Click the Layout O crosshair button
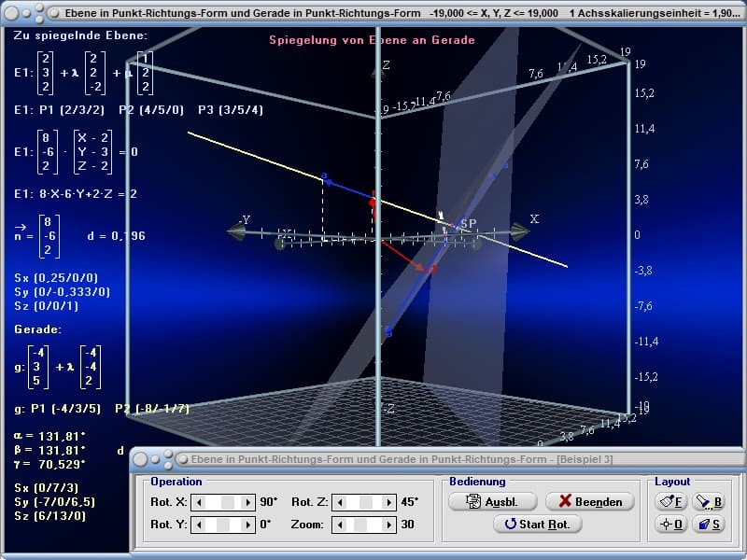The image size is (747, 560). [670, 525]
